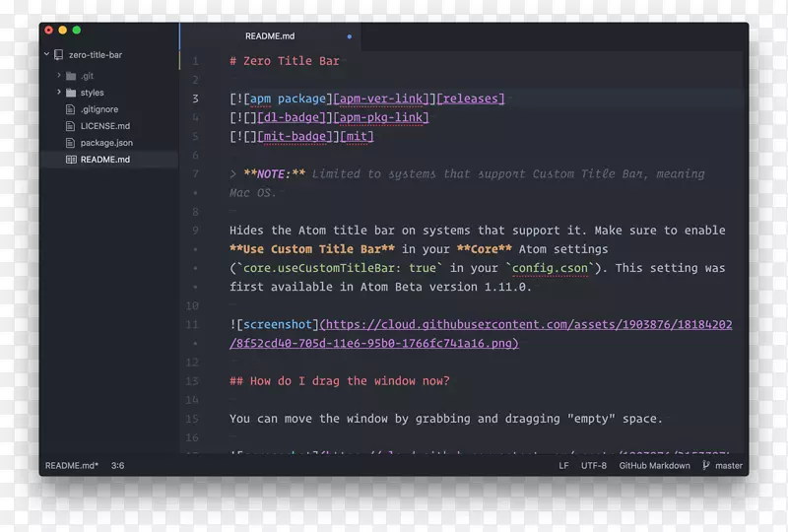This screenshot has width=788, height=532.
Task: Click the modified dot on README.md tab
Action: click(x=350, y=36)
